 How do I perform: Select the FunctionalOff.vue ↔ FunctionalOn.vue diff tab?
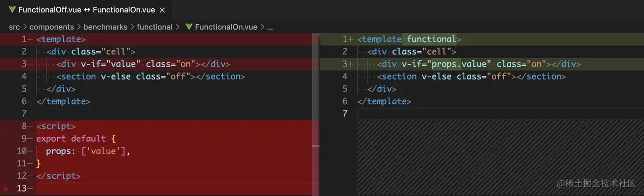[x=86, y=10]
